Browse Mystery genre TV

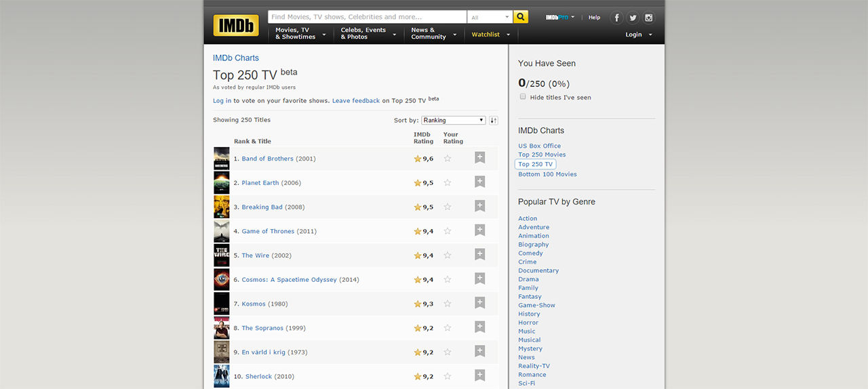[x=530, y=348]
